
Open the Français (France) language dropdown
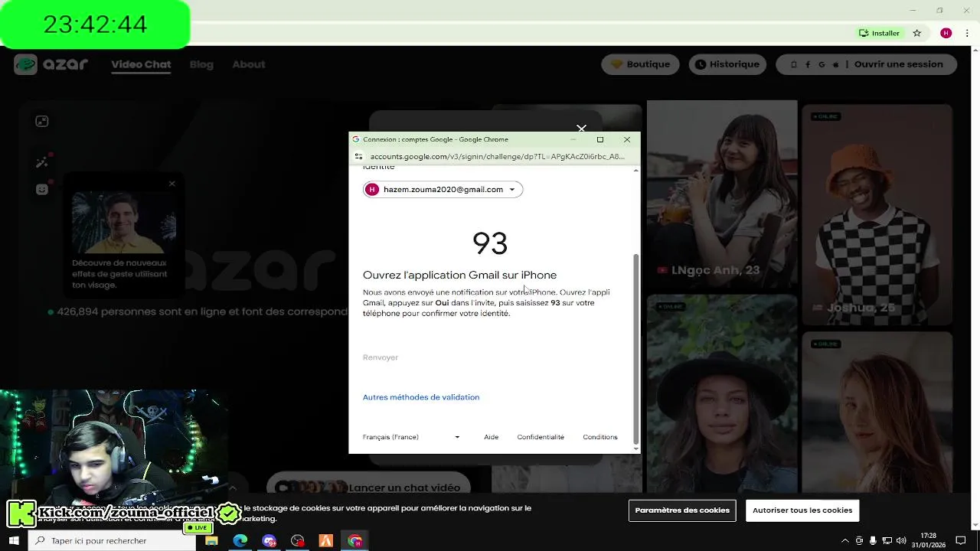click(411, 437)
